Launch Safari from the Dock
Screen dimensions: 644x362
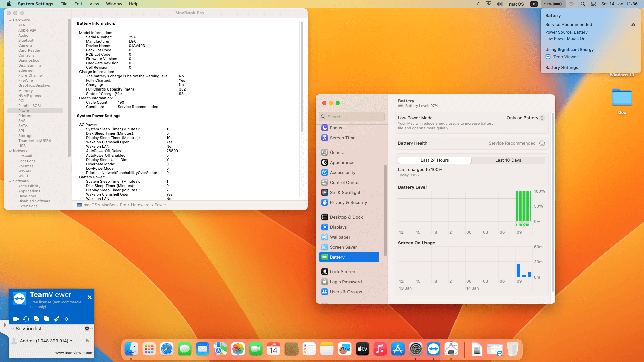(167, 349)
